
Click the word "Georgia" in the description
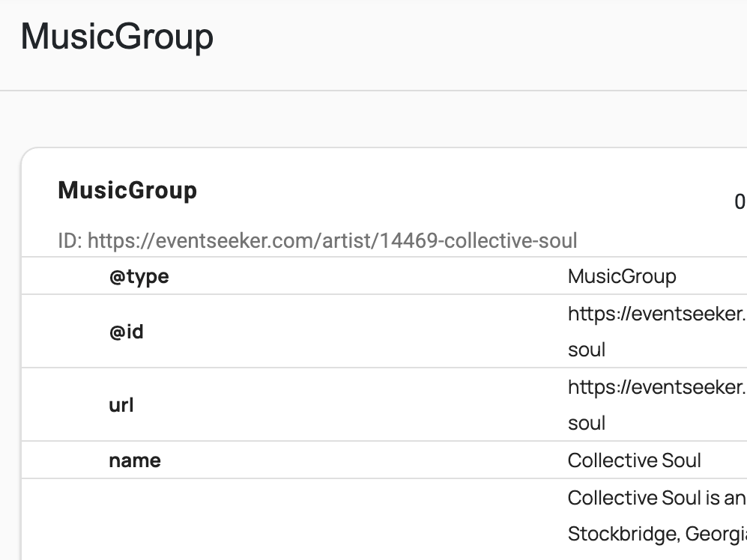coord(713,534)
